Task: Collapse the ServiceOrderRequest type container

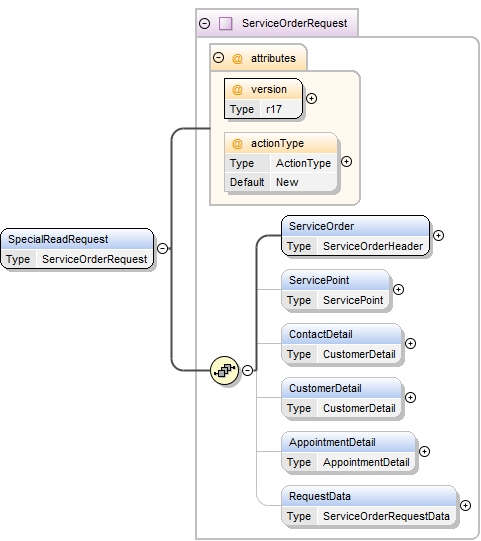Action: click(x=205, y=23)
